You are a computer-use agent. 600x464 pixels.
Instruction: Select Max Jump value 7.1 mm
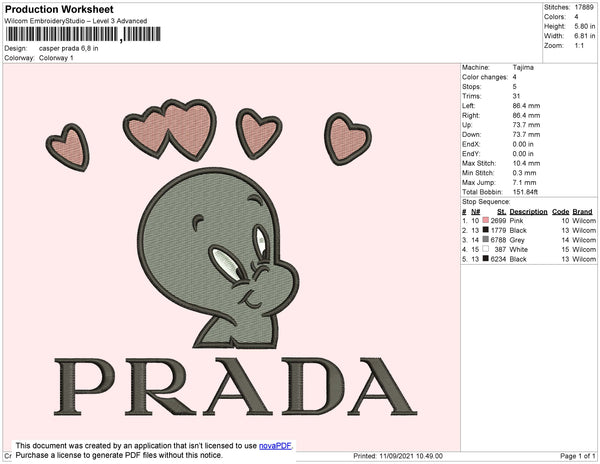[x=525, y=182]
